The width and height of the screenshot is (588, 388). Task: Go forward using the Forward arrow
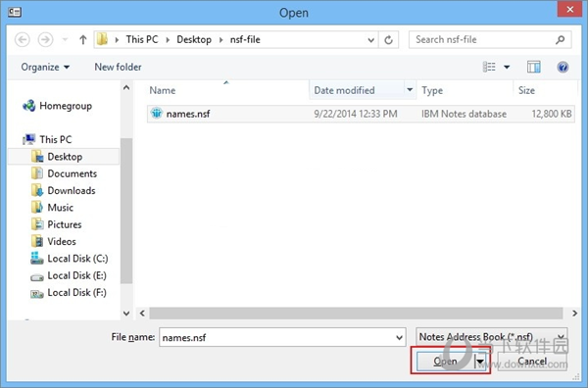[x=45, y=40]
